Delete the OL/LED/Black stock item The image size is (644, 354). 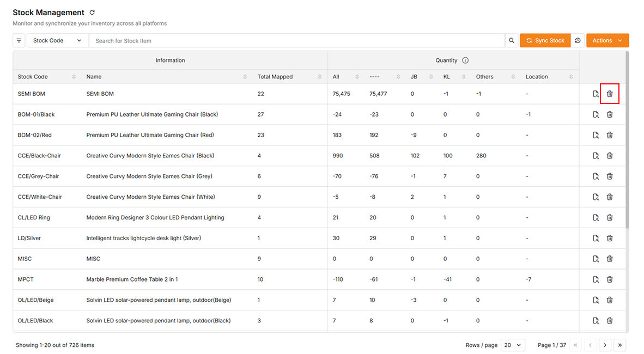point(610,320)
